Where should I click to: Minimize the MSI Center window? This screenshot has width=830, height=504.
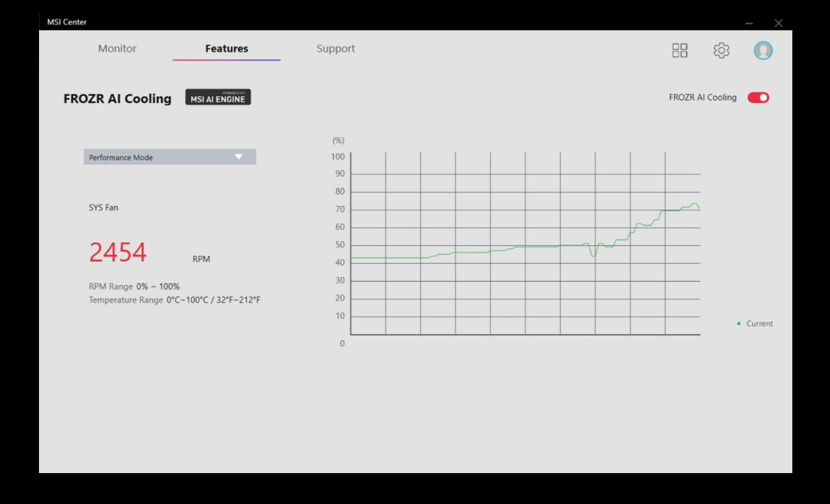tap(749, 24)
